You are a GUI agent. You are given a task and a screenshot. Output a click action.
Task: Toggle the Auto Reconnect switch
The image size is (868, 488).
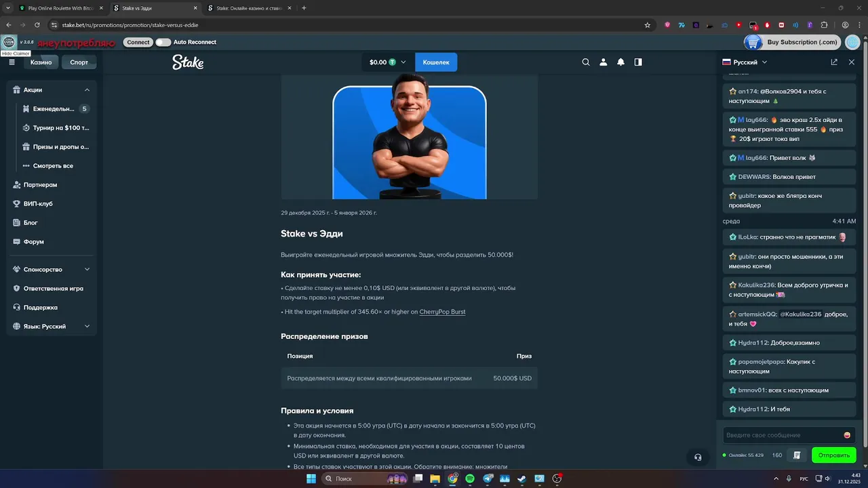click(163, 42)
